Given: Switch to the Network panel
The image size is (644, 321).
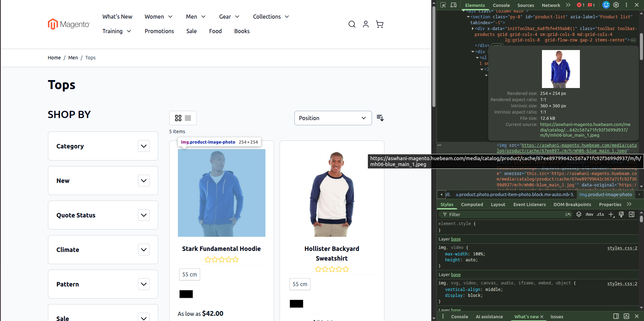Looking at the screenshot, I should click(x=551, y=5).
